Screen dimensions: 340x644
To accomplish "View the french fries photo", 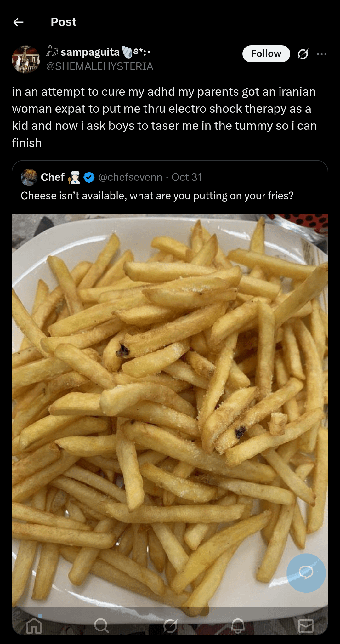I will click(x=170, y=394).
